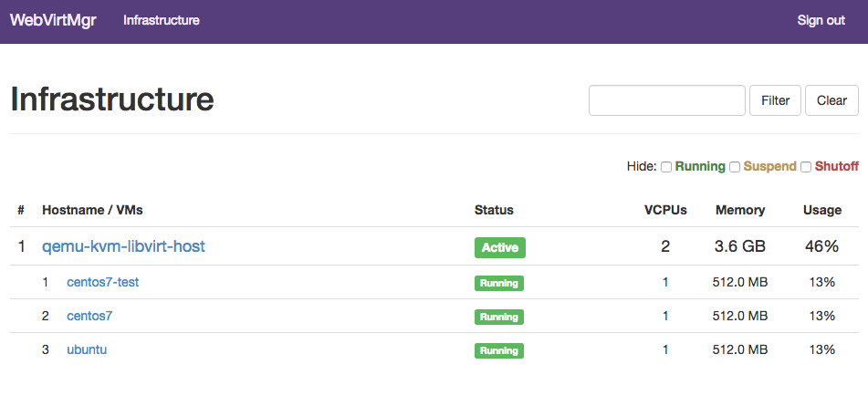Screen dimensions: 868x396
Task: Click the WebVirtMgr brand logo
Action: click(53, 20)
